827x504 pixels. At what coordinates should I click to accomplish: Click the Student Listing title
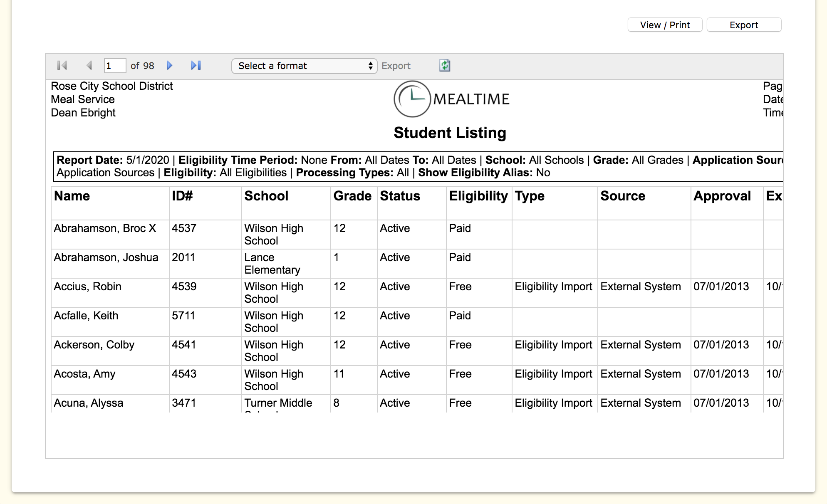pos(450,133)
